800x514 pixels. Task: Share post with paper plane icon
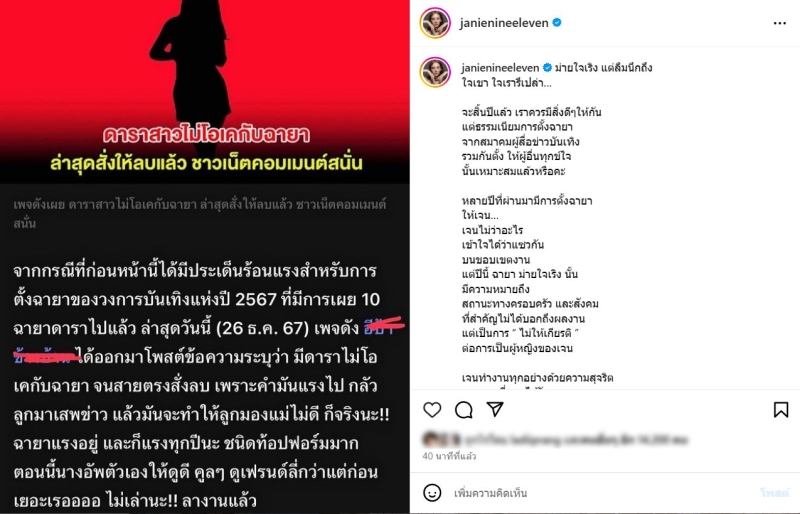(x=495, y=409)
